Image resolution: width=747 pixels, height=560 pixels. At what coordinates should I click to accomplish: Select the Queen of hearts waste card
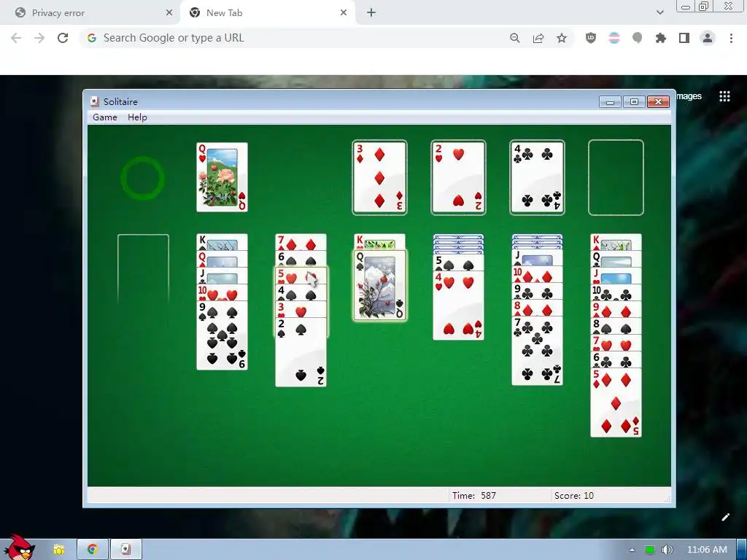(x=222, y=177)
